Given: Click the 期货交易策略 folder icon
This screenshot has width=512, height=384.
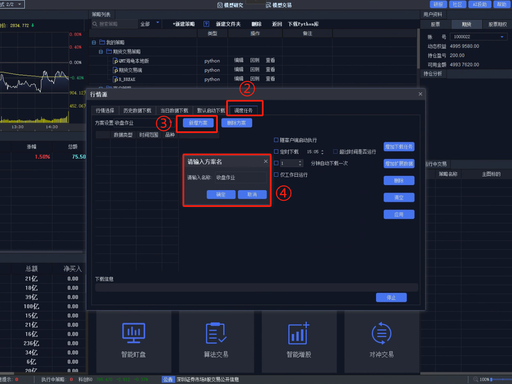Looking at the screenshot, I should pyautogui.click(x=109, y=51).
